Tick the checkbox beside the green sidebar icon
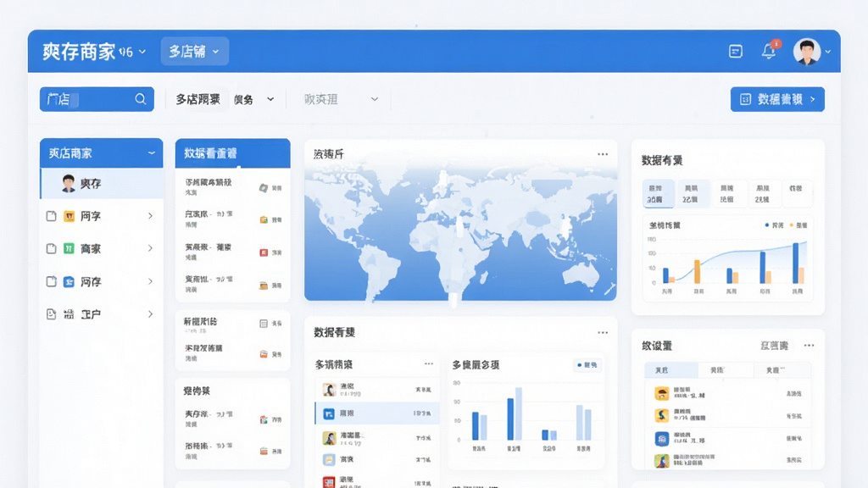This screenshot has height=488, width=868. click(52, 248)
